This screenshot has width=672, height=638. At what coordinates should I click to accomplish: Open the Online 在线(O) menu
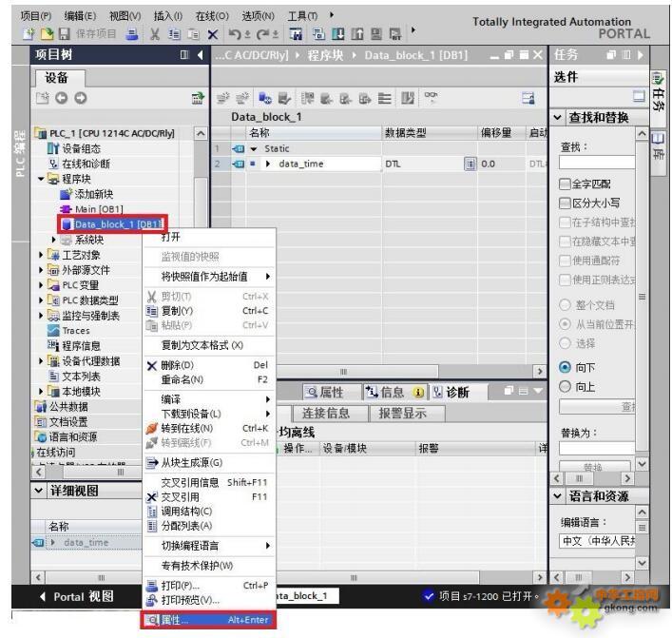pos(212,16)
